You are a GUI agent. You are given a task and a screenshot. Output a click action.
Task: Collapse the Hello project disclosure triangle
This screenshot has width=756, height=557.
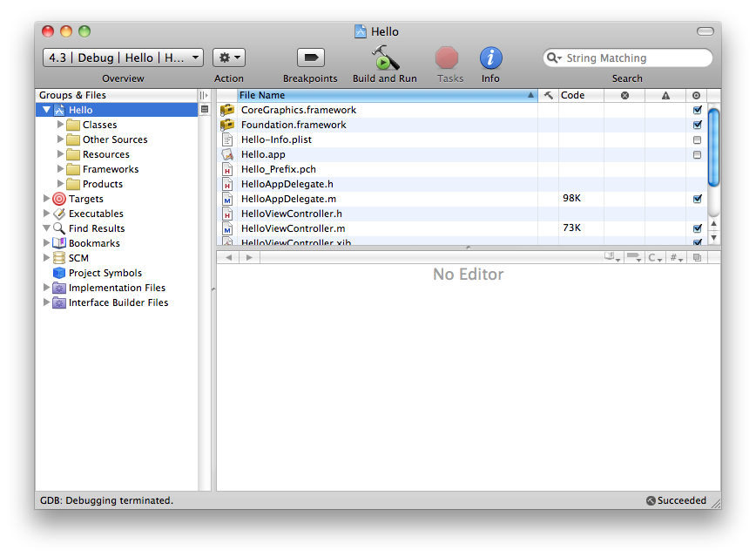pyautogui.click(x=46, y=110)
